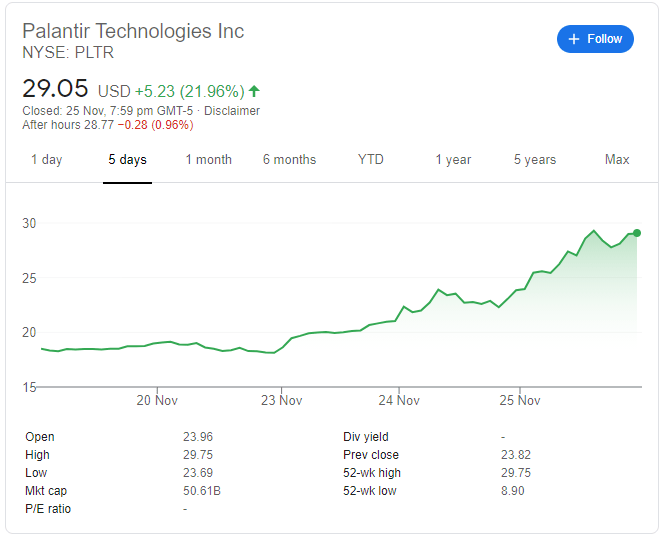The width and height of the screenshot is (669, 543).
Task: Show the 5 years chart
Action: click(535, 160)
